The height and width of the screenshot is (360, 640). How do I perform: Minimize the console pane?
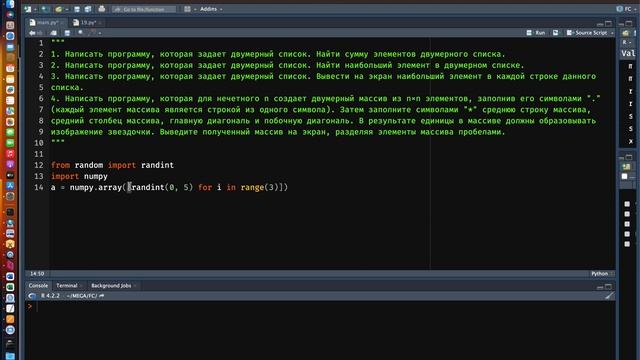(600, 287)
